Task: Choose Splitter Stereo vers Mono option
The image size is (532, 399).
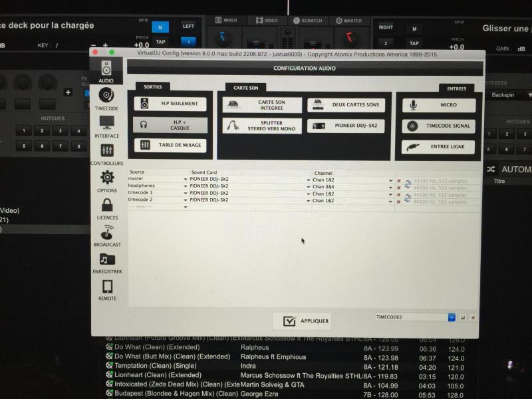Action: coord(262,126)
